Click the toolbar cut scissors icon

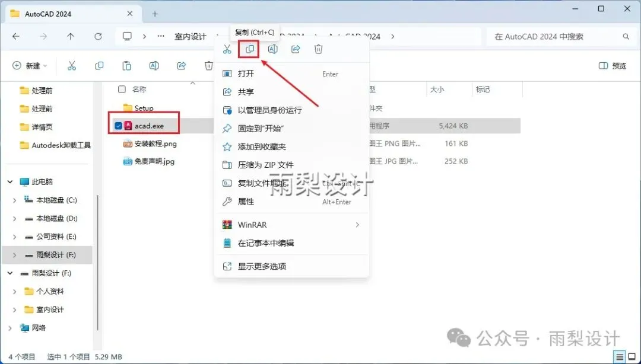pyautogui.click(x=72, y=66)
